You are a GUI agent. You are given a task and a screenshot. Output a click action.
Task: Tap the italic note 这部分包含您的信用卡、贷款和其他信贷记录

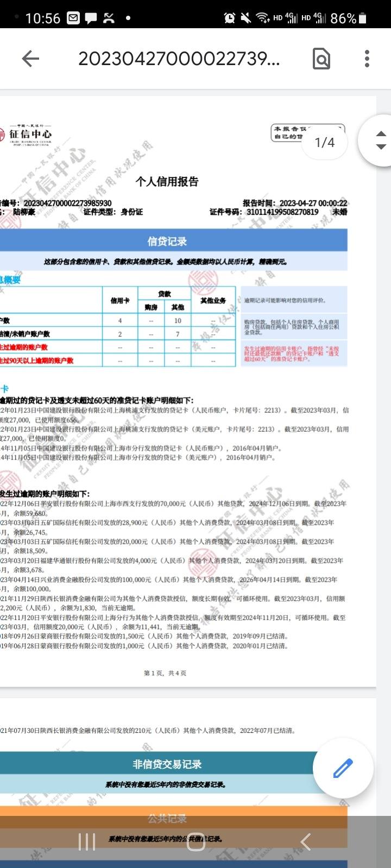click(x=166, y=261)
